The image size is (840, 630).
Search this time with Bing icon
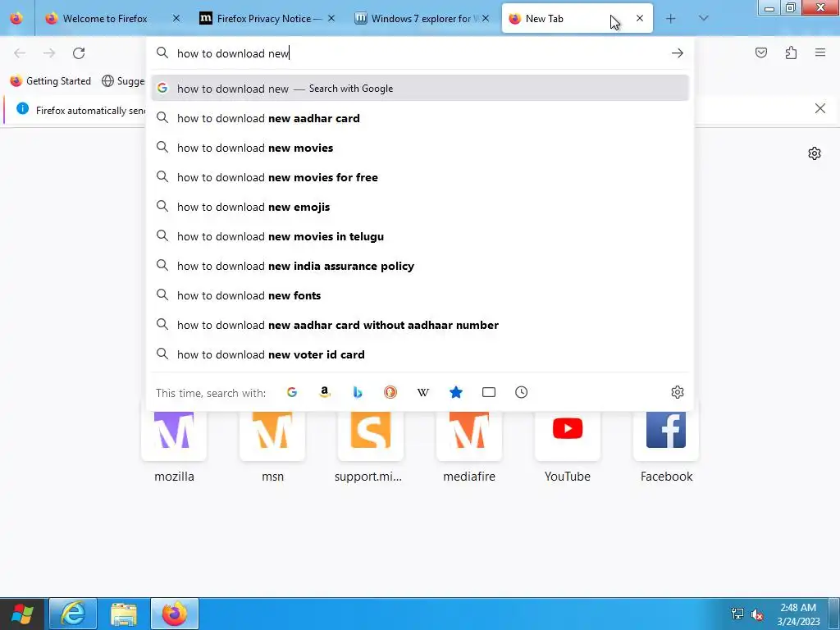tap(358, 392)
